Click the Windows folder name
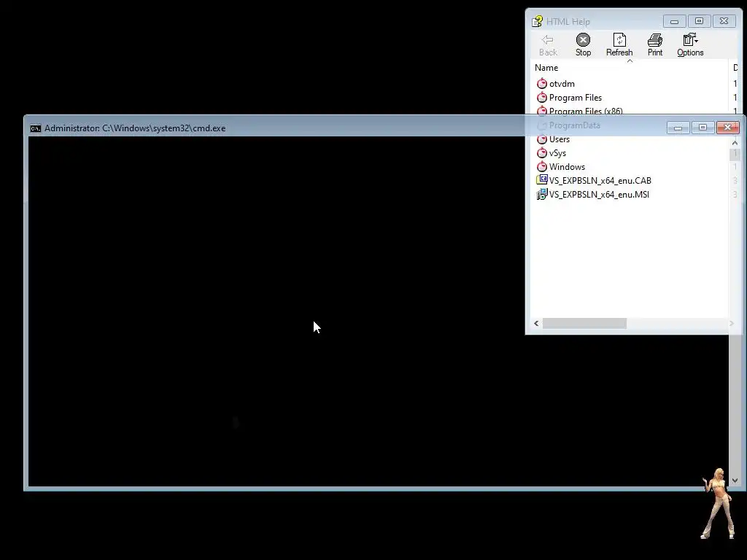747x560 pixels. [x=567, y=167]
